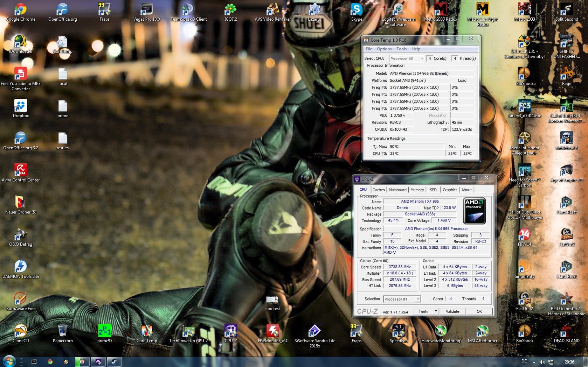Viewport: 588px width, 367px height.
Task: Select the DEAD ISLAND game icon
Action: [x=567, y=334]
